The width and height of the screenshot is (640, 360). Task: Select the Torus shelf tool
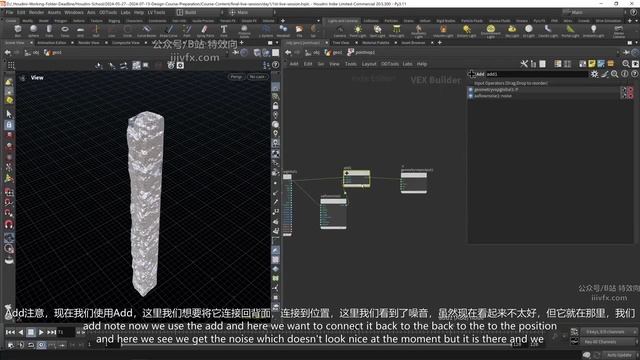tap(64, 31)
